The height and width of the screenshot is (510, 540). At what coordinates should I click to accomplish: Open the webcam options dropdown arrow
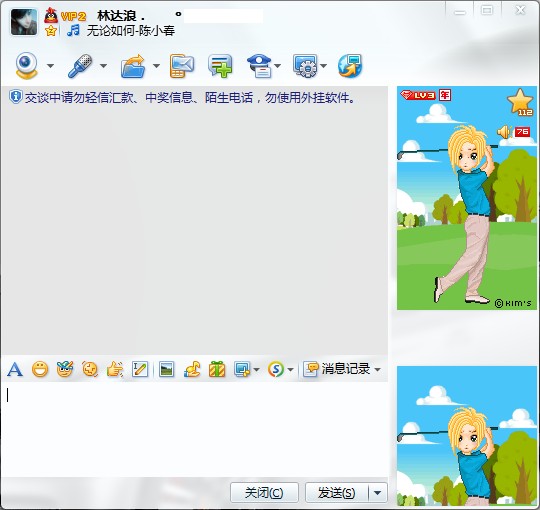tap(50, 66)
